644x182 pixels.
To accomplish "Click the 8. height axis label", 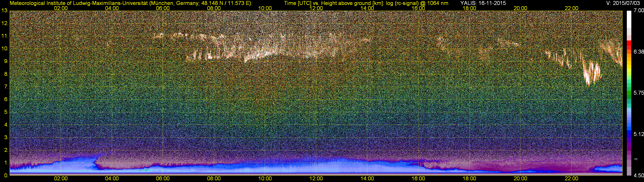I will [x=6, y=74].
